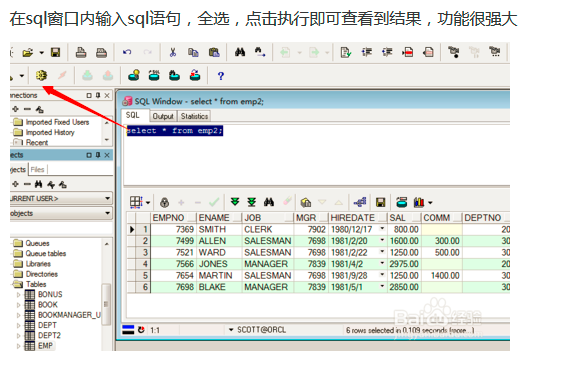The width and height of the screenshot is (582, 390).
Task: Click the Print icon in top toolbar
Action: coord(81,53)
